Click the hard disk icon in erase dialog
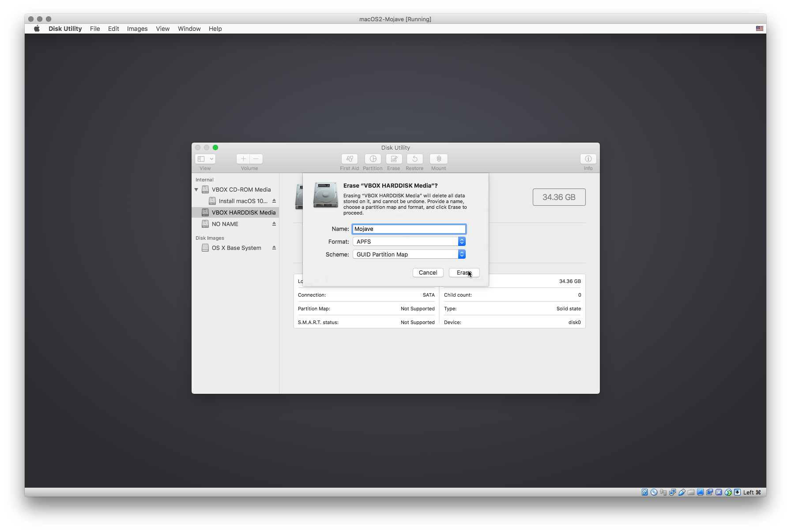 (326, 195)
